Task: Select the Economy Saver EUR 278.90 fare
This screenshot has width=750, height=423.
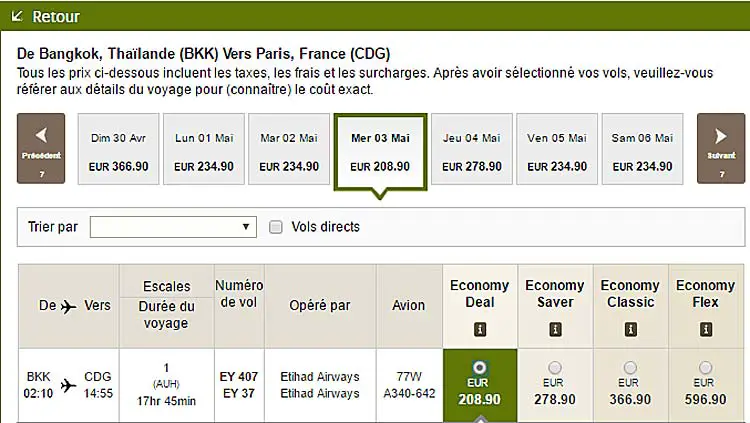Action: point(555,367)
